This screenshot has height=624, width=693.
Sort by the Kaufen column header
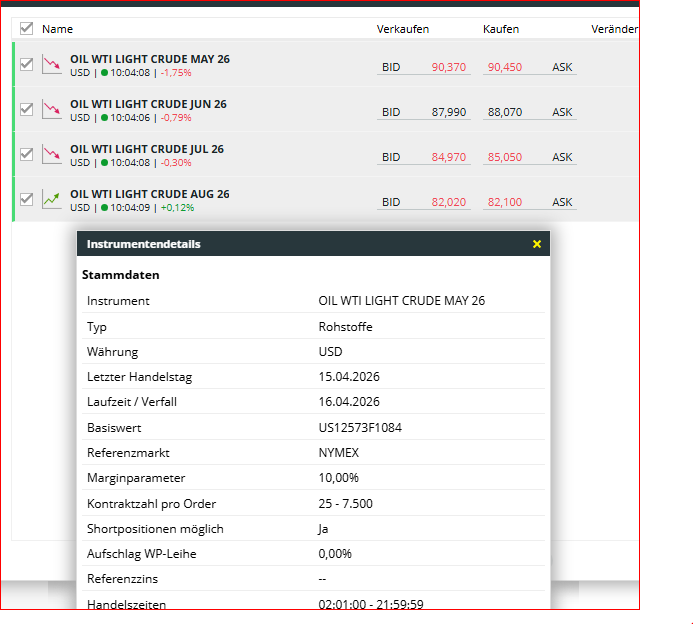coord(500,29)
